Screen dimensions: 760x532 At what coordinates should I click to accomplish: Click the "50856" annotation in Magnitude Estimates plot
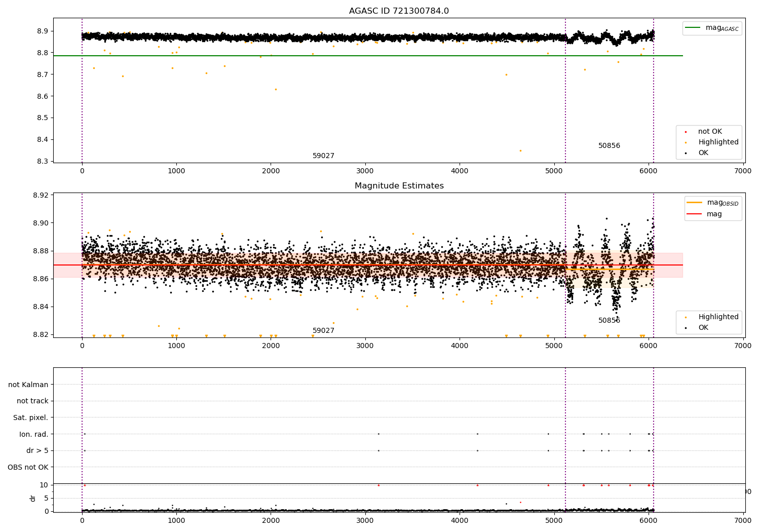(x=609, y=321)
